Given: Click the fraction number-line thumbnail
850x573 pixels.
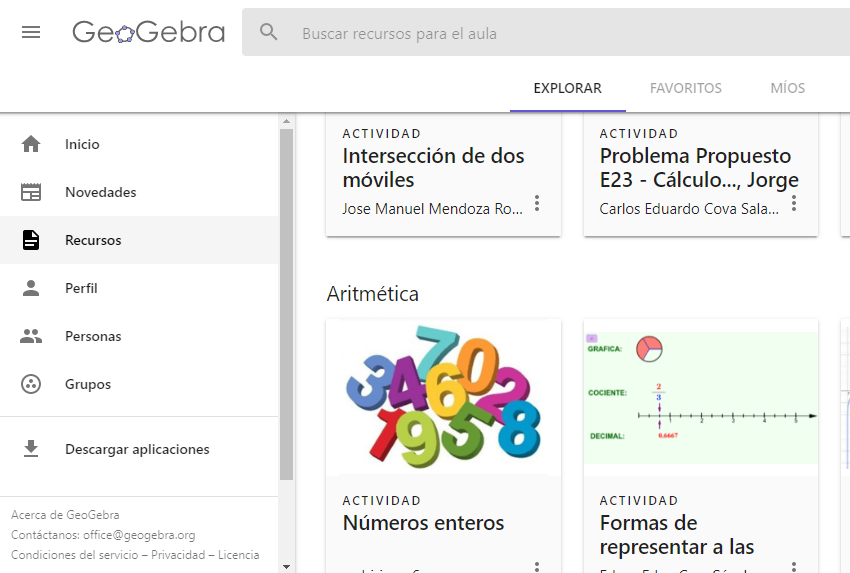Looking at the screenshot, I should coord(700,397).
